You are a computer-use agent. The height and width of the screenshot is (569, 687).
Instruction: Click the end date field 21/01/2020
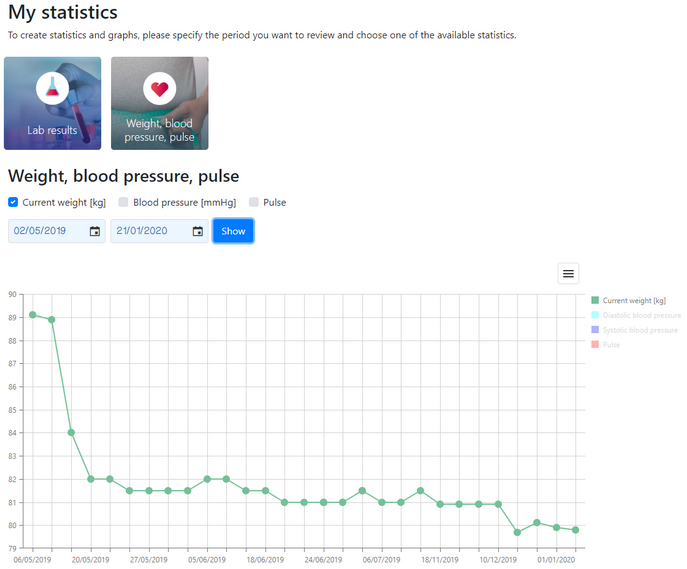159,231
